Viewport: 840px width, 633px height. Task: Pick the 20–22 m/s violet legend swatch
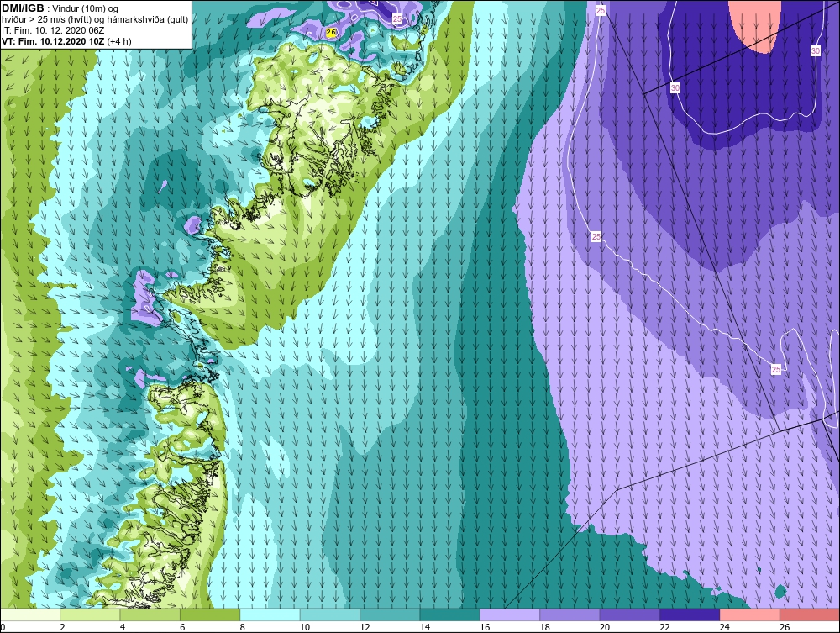pos(630,615)
